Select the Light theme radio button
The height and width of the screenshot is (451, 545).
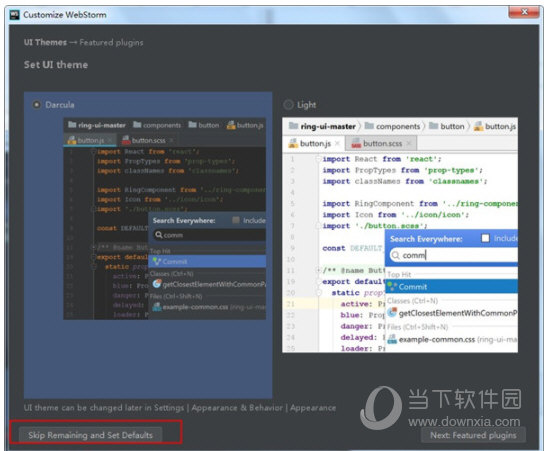coord(288,105)
